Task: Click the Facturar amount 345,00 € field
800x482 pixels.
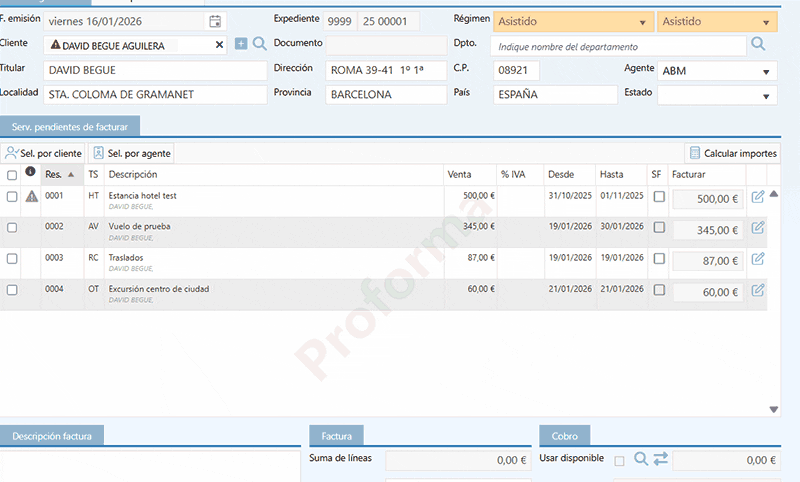Action: click(708, 230)
